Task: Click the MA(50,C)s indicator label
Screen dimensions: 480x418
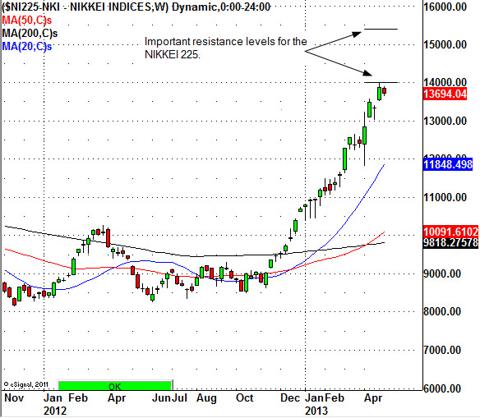Action: coord(27,20)
